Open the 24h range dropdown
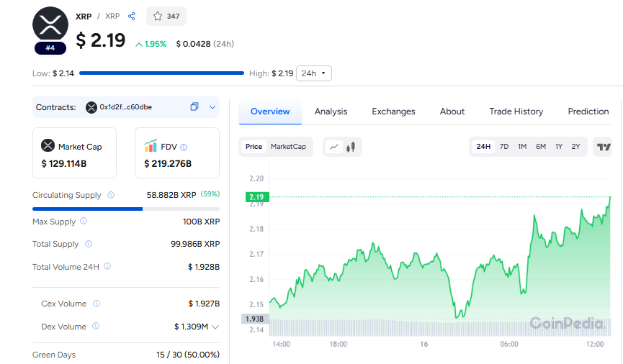Viewport: 623px width, 364px height. (x=314, y=73)
